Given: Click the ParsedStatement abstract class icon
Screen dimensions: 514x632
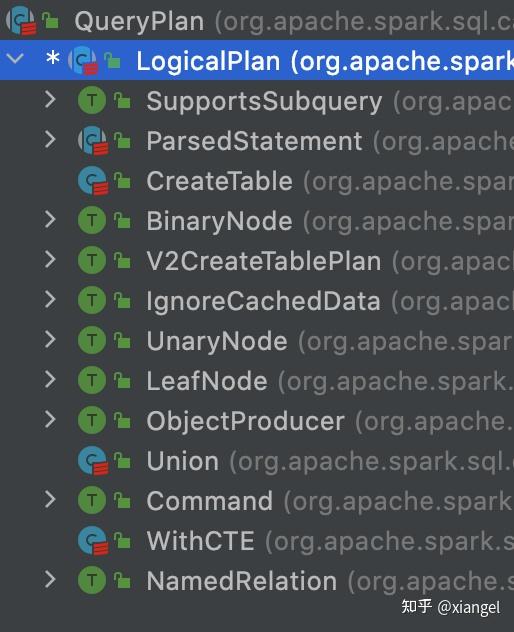Looking at the screenshot, I should [x=93, y=140].
